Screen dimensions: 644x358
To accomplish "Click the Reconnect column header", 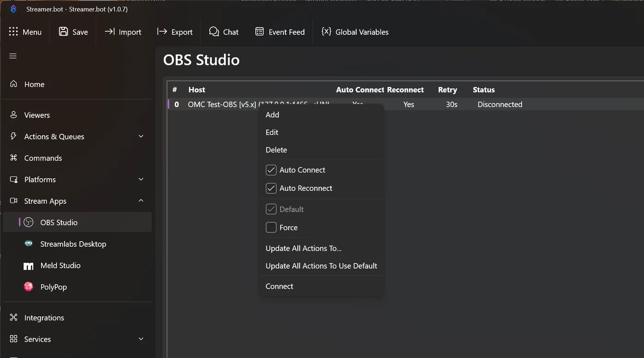I will [x=405, y=90].
